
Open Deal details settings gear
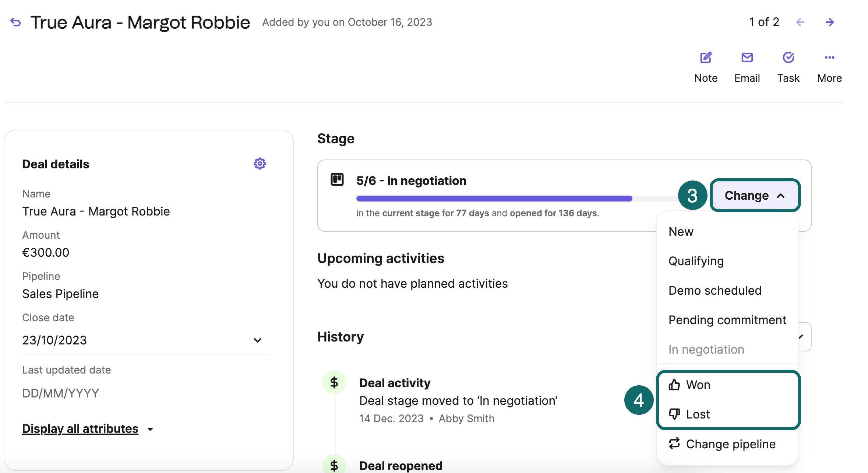[x=260, y=164]
